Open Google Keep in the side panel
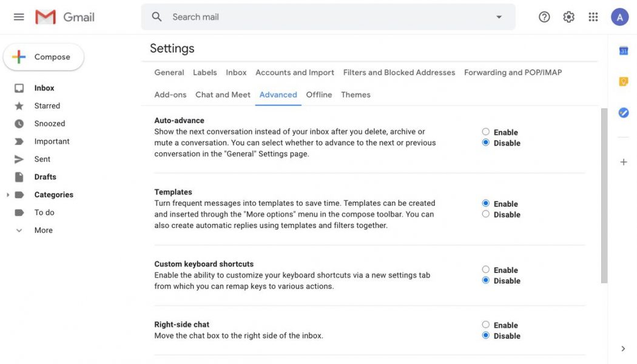This screenshot has width=637, height=364. (x=622, y=79)
